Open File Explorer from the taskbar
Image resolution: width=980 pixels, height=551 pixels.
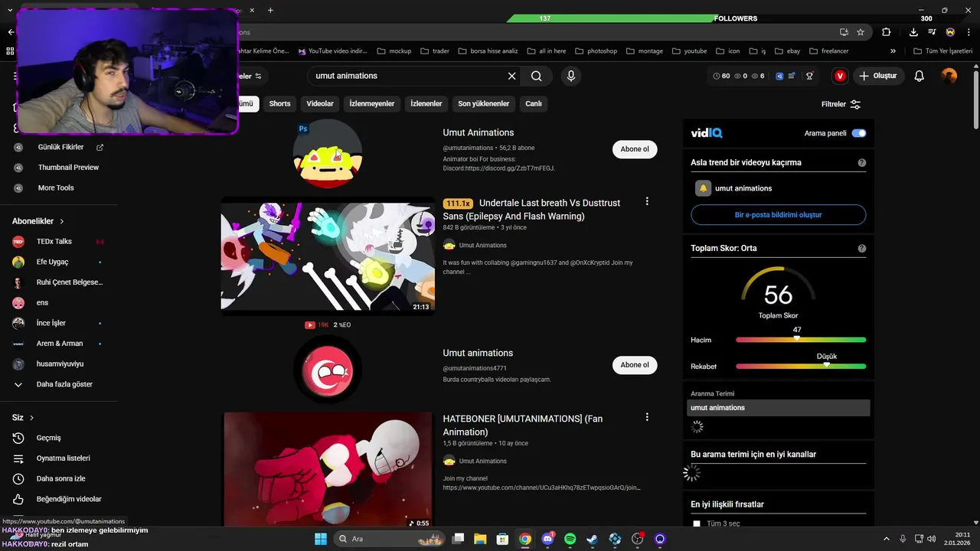[x=480, y=539]
